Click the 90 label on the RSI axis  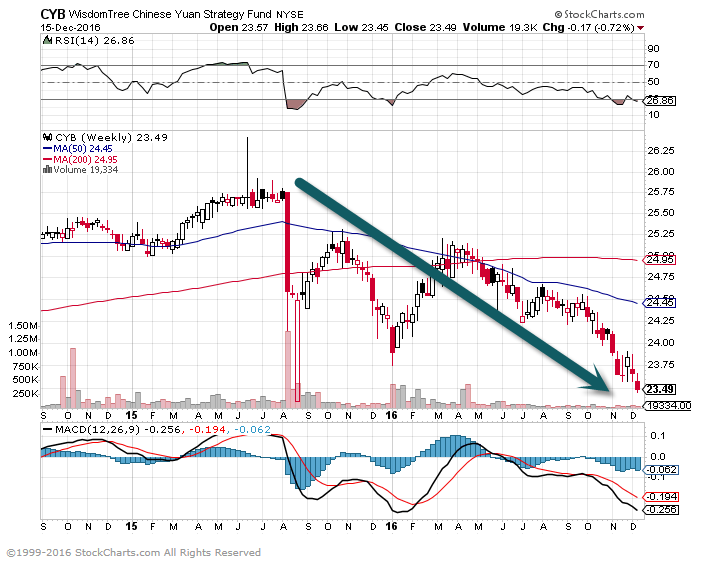pos(653,49)
